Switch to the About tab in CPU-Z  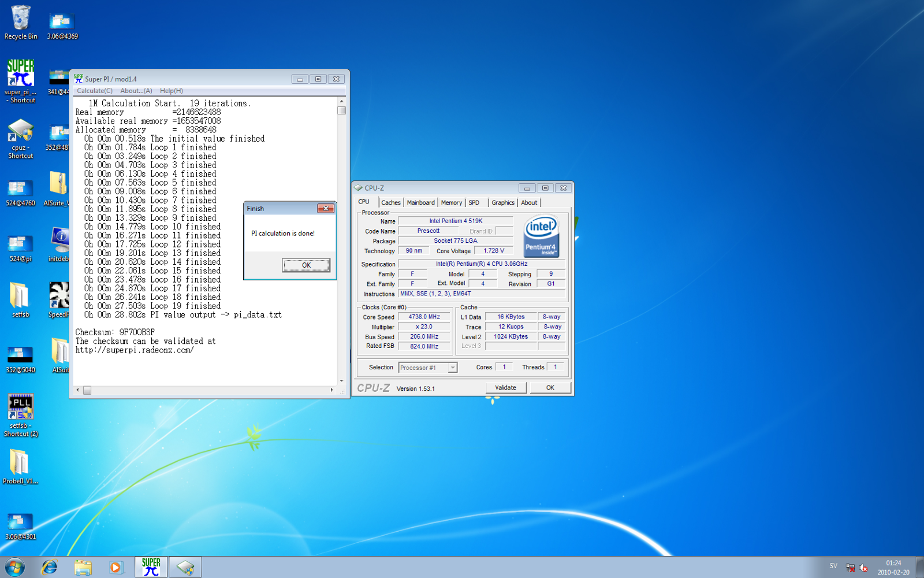point(529,202)
